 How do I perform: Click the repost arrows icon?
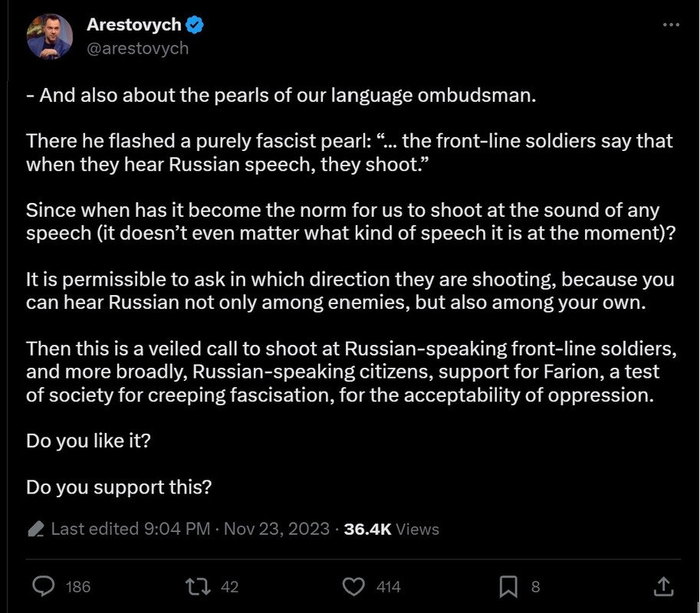200,587
